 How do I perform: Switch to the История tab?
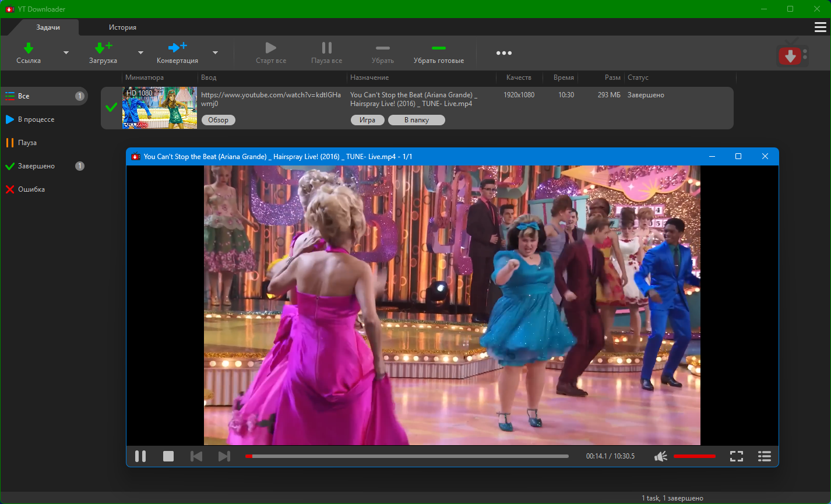[x=122, y=27]
